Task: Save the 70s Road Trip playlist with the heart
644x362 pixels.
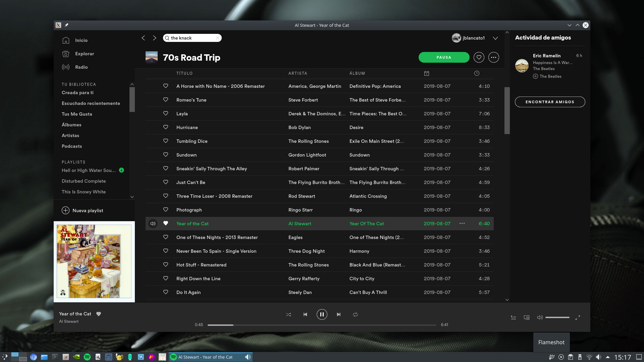Action: click(x=479, y=57)
